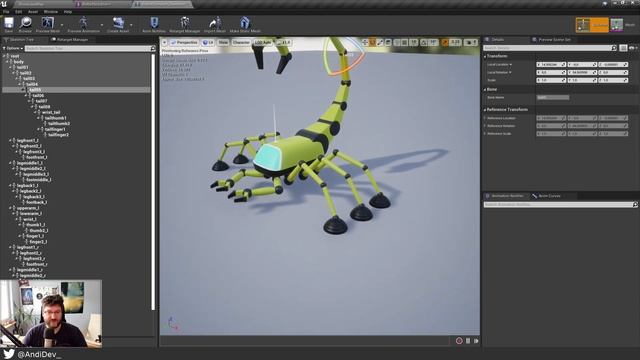This screenshot has width=640, height=360.
Task: Open the LOD Auto dropdown
Action: pos(263,42)
